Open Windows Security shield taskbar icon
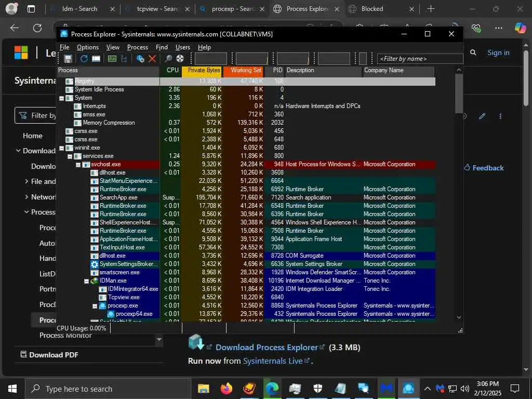The width and height of the screenshot is (532, 399). point(317,388)
